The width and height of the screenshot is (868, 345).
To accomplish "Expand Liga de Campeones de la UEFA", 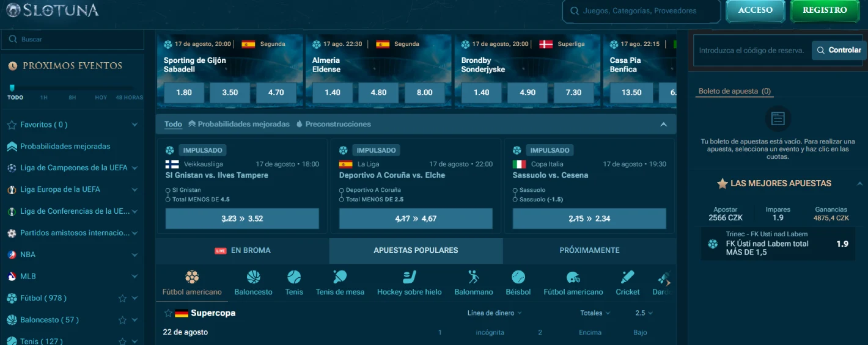I will (134, 168).
